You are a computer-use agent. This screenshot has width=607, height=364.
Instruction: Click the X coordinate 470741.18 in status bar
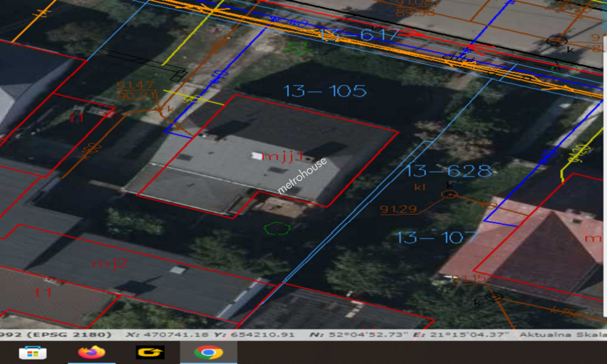[x=167, y=335]
